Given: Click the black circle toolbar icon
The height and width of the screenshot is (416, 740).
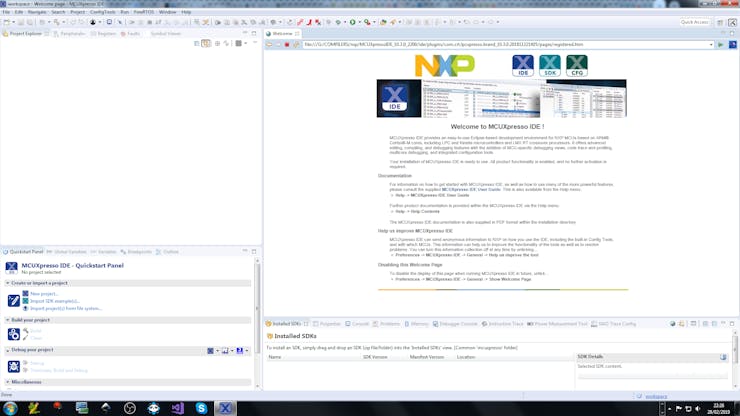Looking at the screenshot, I should [x=93, y=22].
